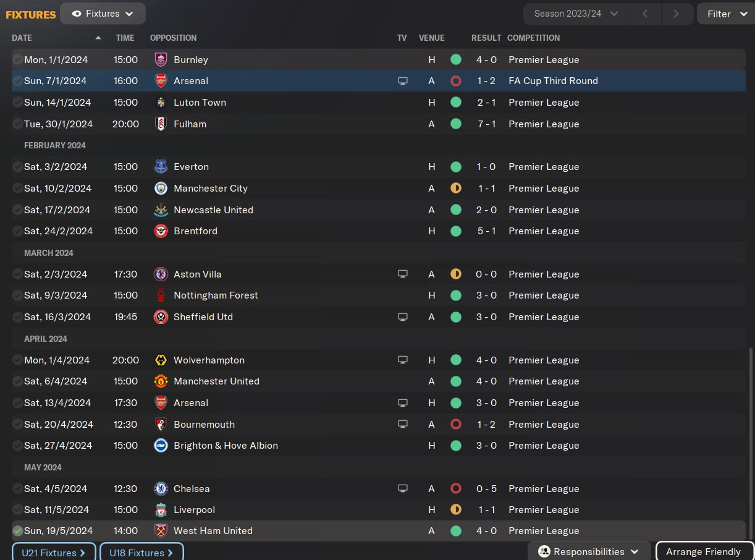
Task: Click the TV icon on the Wolverhampton fixture
Action: [x=403, y=360]
